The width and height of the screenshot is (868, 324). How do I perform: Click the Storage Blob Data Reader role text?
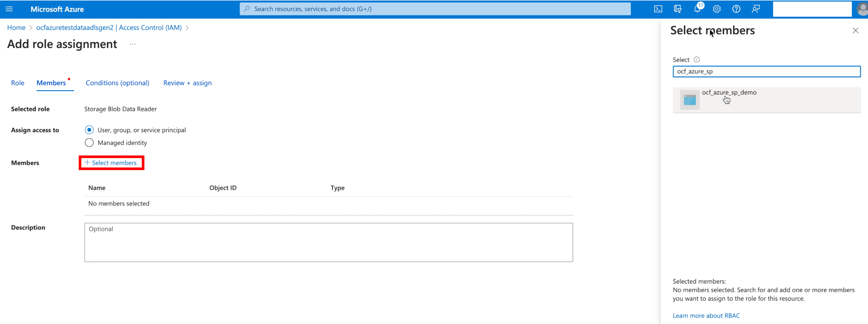(x=120, y=109)
